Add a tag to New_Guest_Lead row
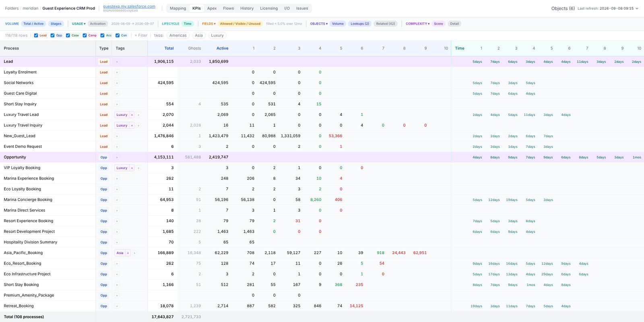 117,136
